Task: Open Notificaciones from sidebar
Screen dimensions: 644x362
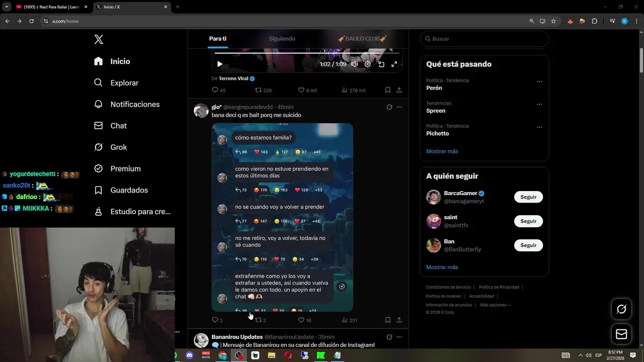Action: point(127,104)
